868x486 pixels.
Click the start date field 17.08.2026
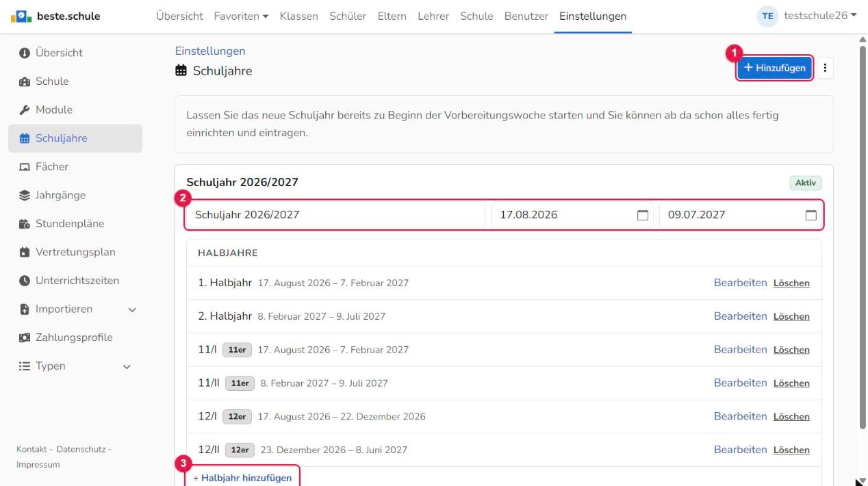(572, 215)
